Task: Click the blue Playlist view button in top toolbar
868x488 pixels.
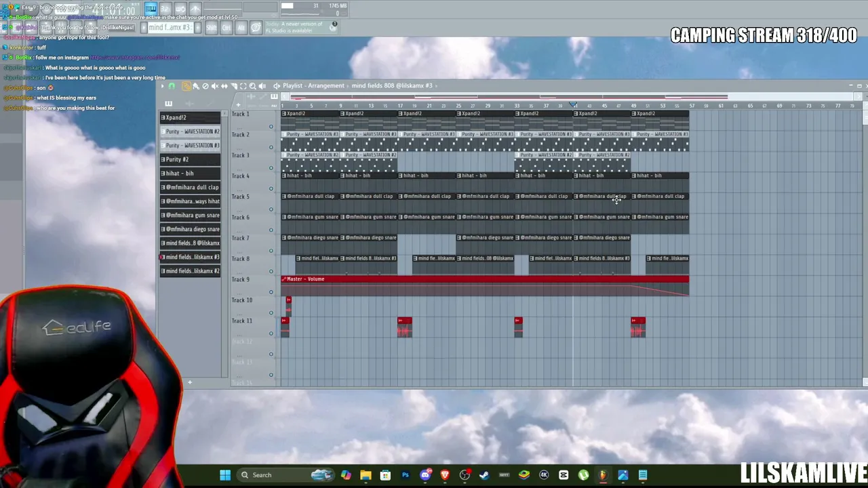Action: coord(151,9)
